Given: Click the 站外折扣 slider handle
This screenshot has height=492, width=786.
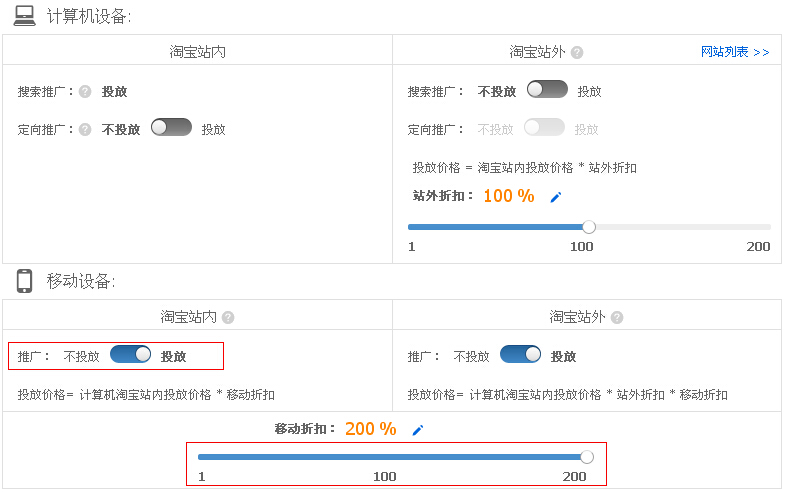Looking at the screenshot, I should coord(589,227).
